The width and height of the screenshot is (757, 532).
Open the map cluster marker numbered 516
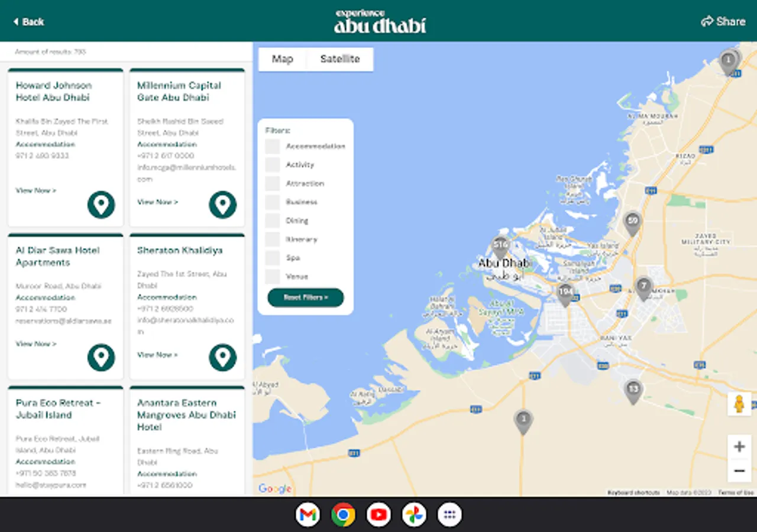pyautogui.click(x=501, y=247)
